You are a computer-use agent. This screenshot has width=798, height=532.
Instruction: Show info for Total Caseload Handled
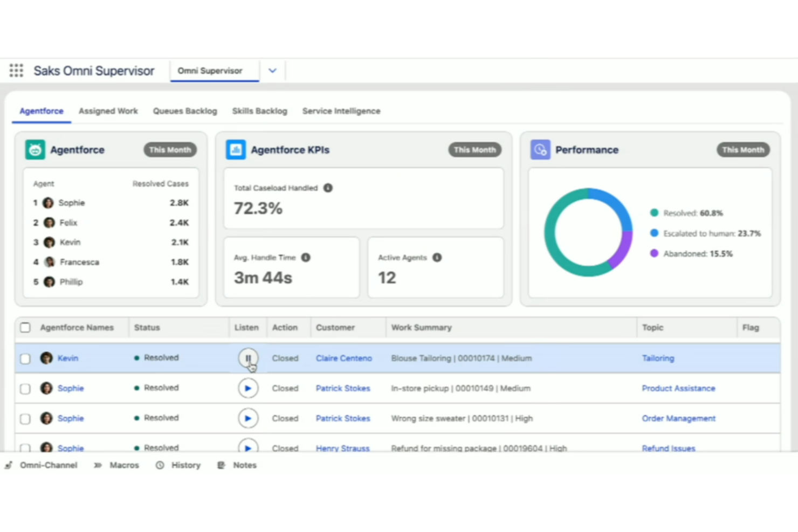[x=328, y=188]
